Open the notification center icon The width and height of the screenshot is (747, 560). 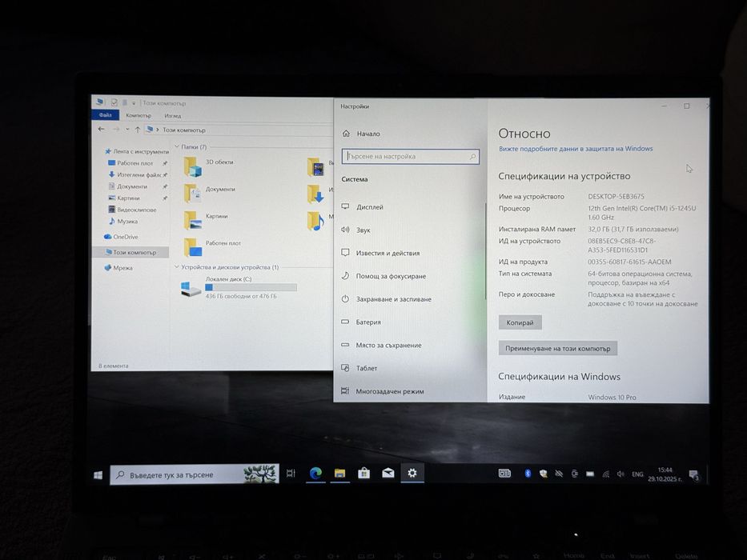(694, 474)
